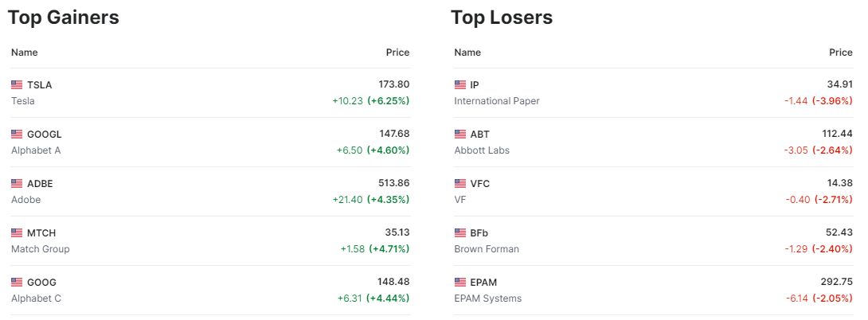Click the flag icon next to MTCH
The height and width of the screenshot is (320, 868).
17,233
